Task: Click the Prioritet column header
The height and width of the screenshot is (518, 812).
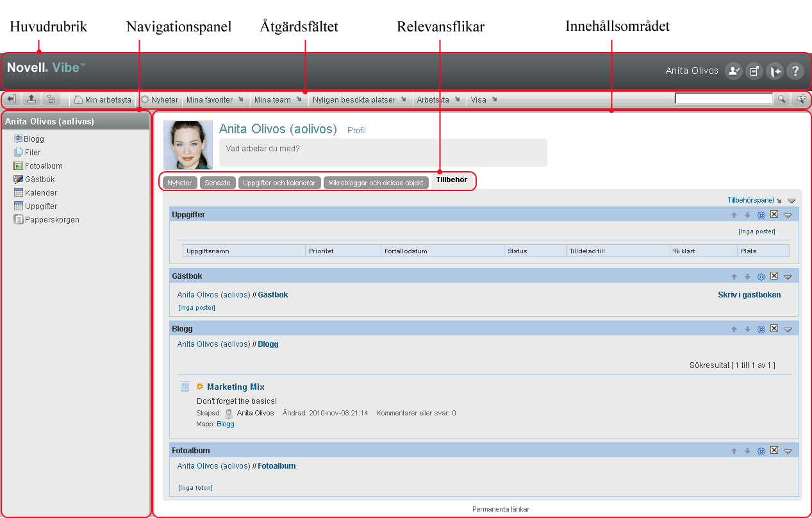Action: tap(343, 251)
